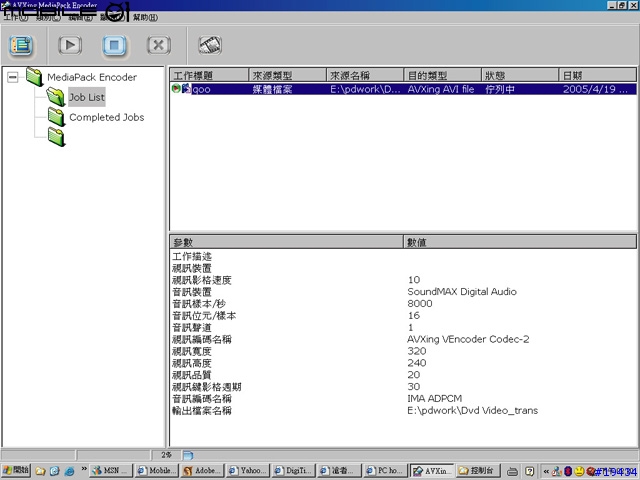
Task: Open the Windows Start (開始) button
Action: (x=16, y=470)
